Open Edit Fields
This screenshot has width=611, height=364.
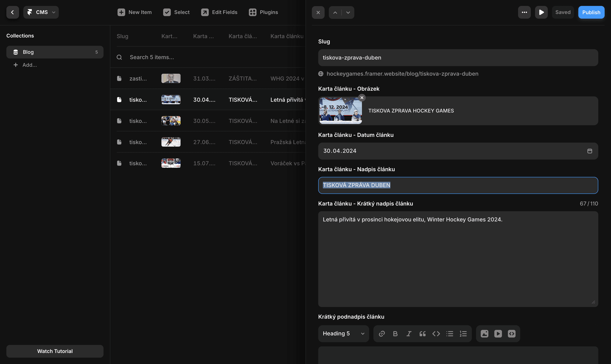click(219, 12)
